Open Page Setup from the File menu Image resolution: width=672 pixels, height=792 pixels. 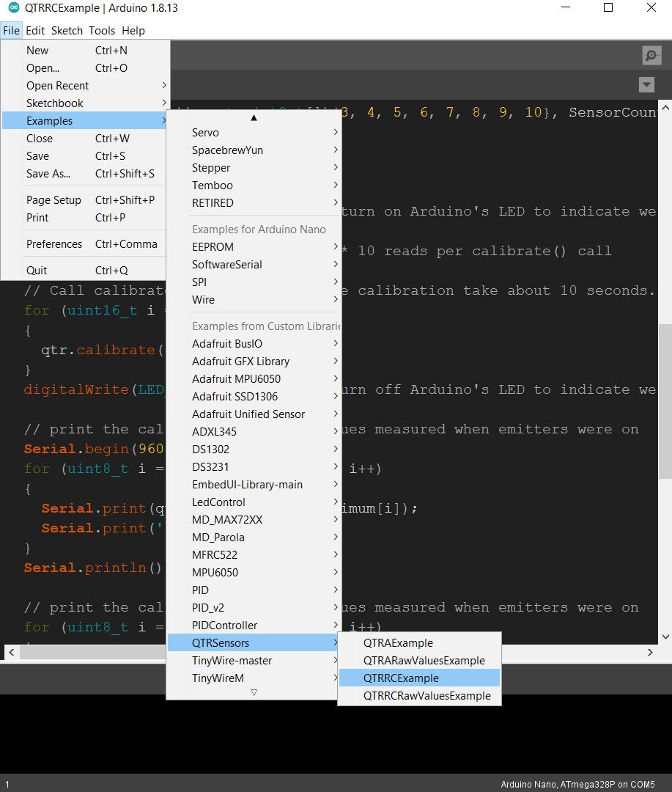[85, 200]
